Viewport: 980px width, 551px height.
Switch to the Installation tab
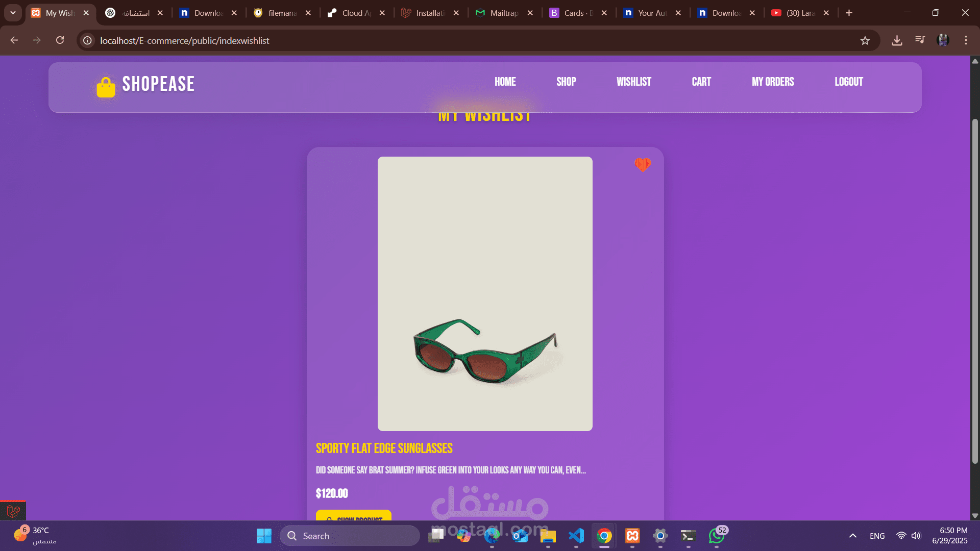430,13
